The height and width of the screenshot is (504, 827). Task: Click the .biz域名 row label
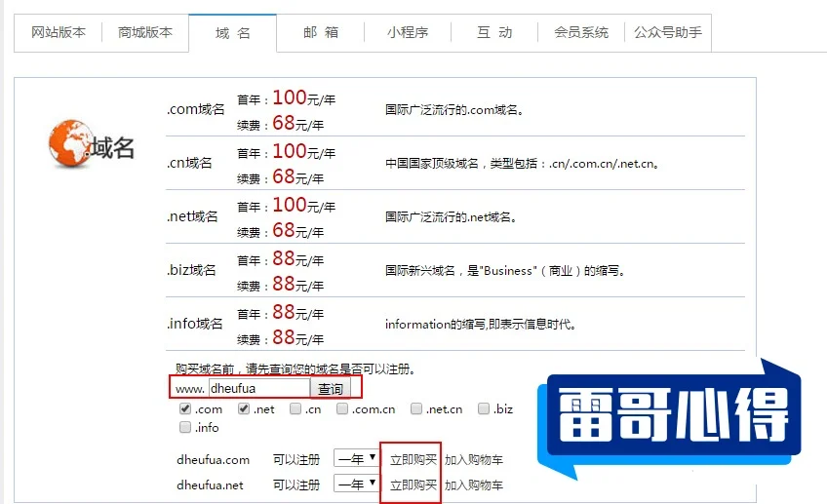(x=191, y=270)
